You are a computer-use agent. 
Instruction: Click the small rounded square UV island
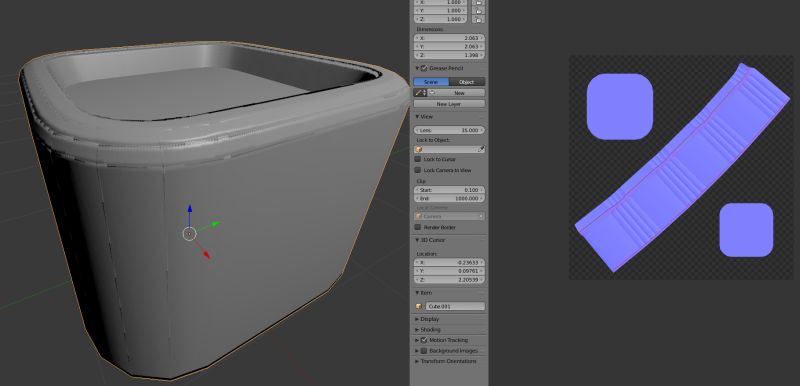(746, 229)
